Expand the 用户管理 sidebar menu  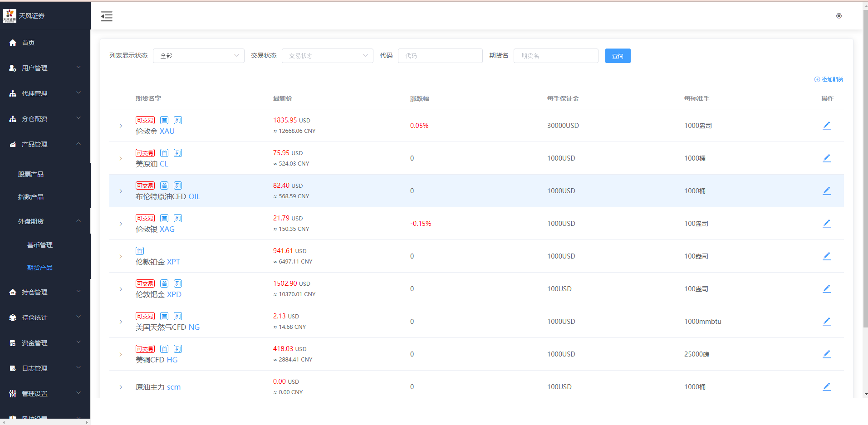click(x=45, y=68)
